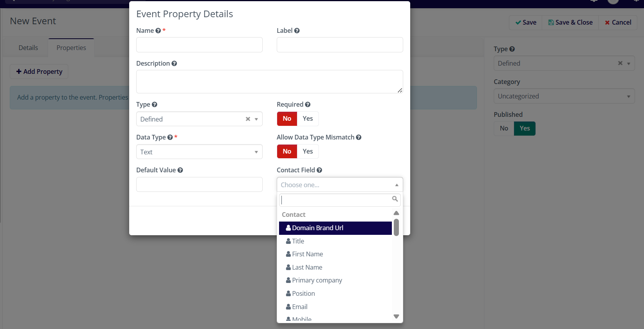Click the Contact Field help icon

pyautogui.click(x=319, y=170)
